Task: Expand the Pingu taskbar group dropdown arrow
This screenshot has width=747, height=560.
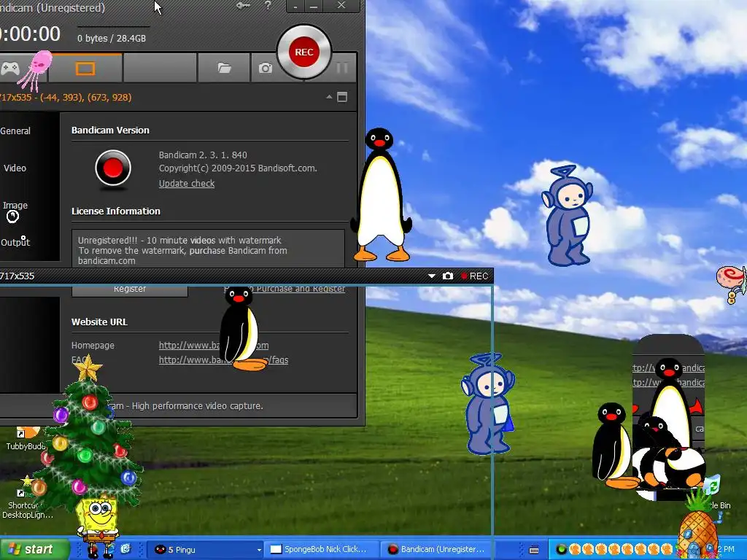Action: point(259,550)
